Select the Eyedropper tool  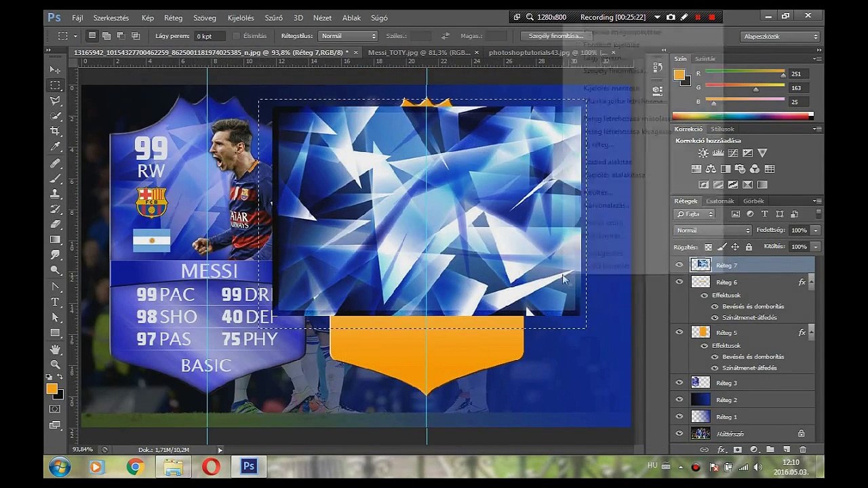pos(55,146)
